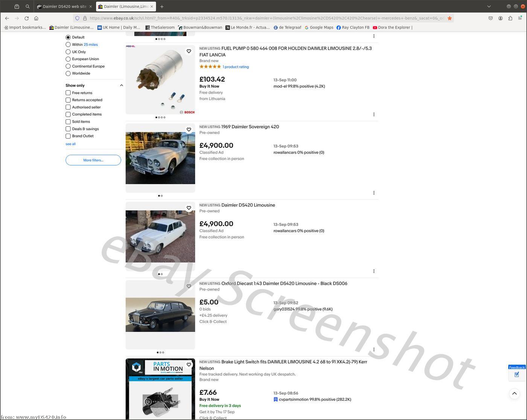
Task: Go to the browser home page
Action: point(36,18)
